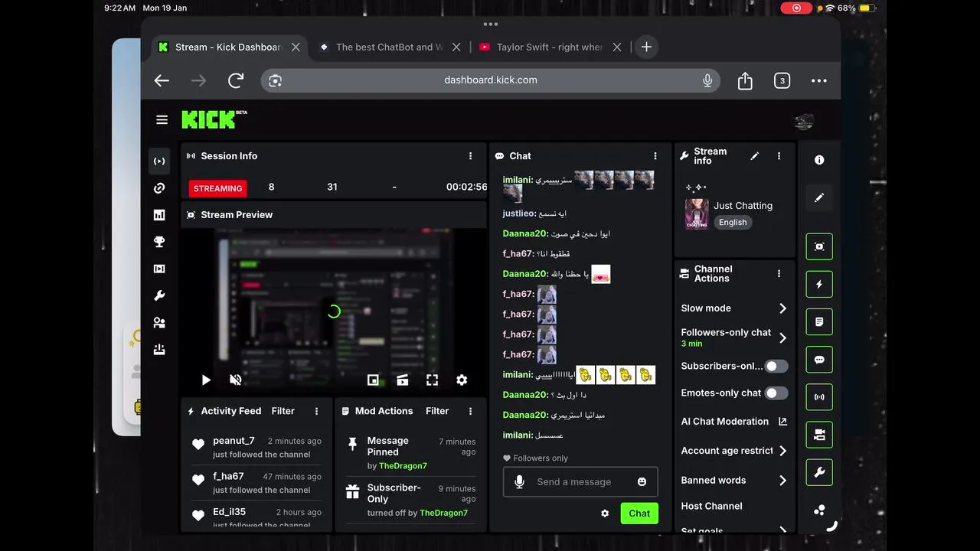Open Stream info three-dot menu

pos(779,156)
